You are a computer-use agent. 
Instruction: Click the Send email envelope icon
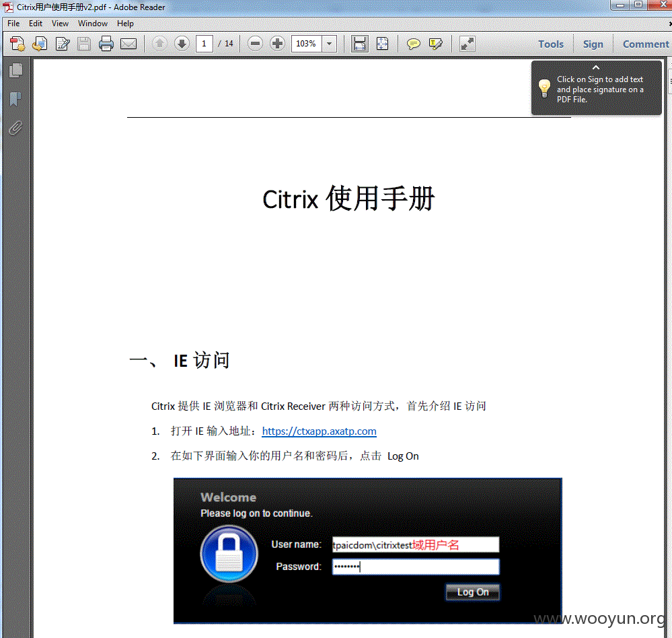(128, 44)
